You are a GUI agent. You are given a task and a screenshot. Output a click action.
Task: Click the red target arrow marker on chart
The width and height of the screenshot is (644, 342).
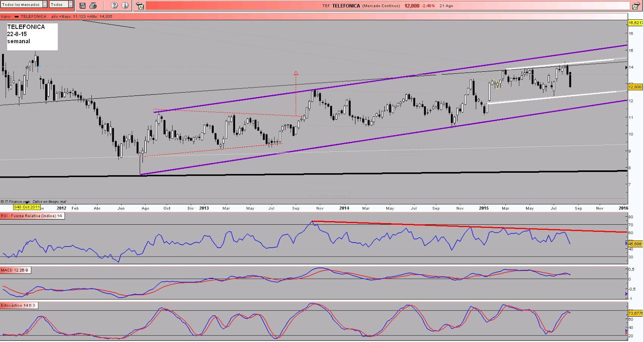coord(296,73)
